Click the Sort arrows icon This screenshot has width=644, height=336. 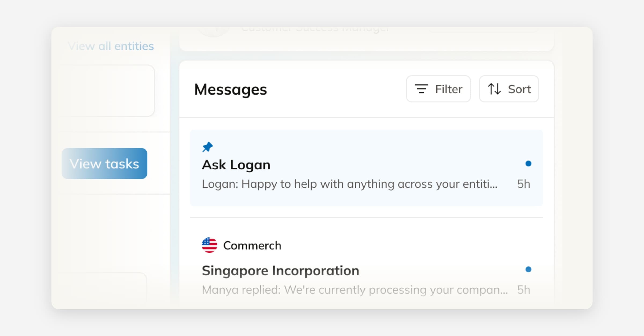[x=495, y=89]
